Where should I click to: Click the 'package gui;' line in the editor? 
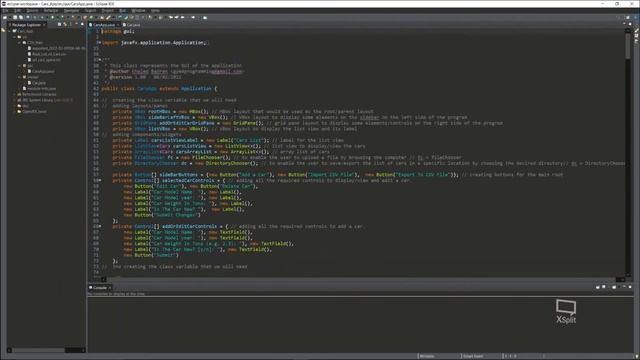pos(118,31)
